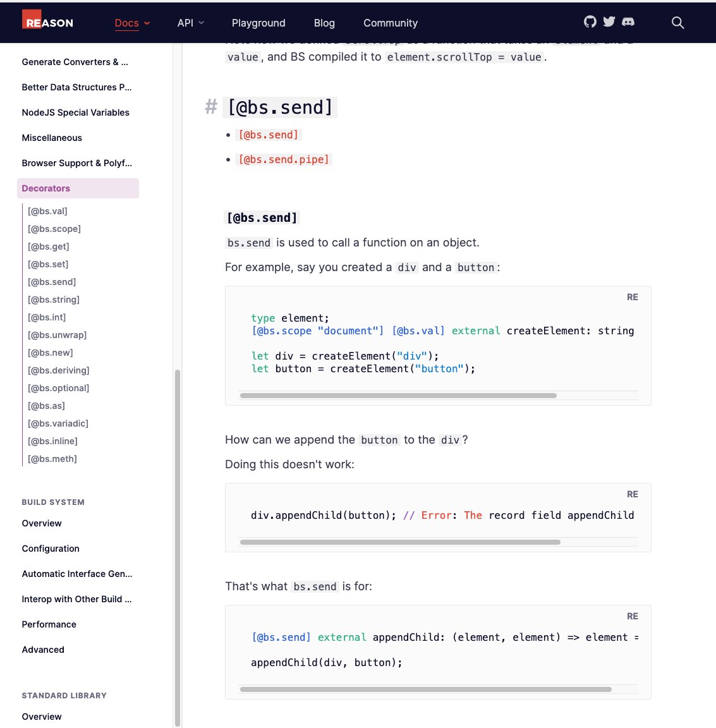Jump to [@bs.deriving] section

59,370
